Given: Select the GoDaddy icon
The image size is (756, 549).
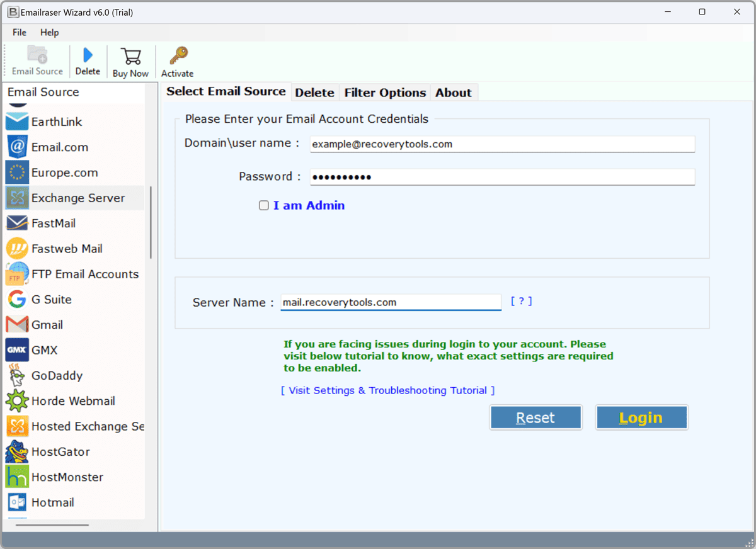Looking at the screenshot, I should click(17, 375).
